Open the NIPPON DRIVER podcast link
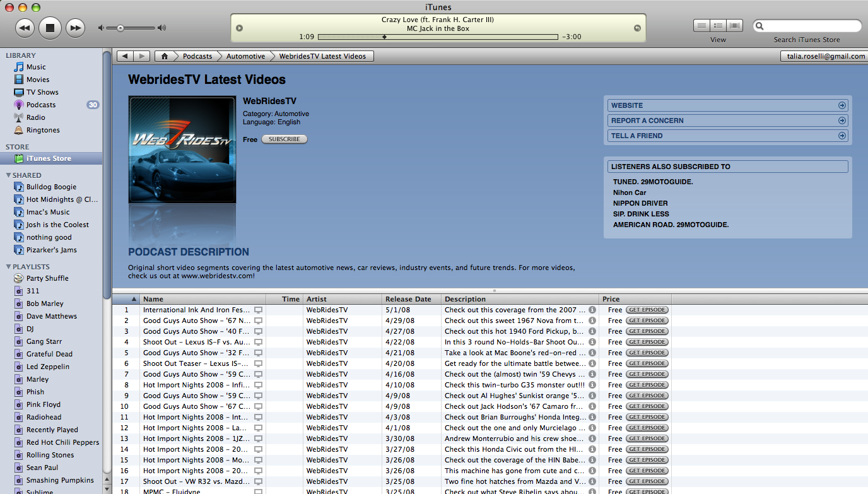Image resolution: width=868 pixels, height=494 pixels. (640, 203)
